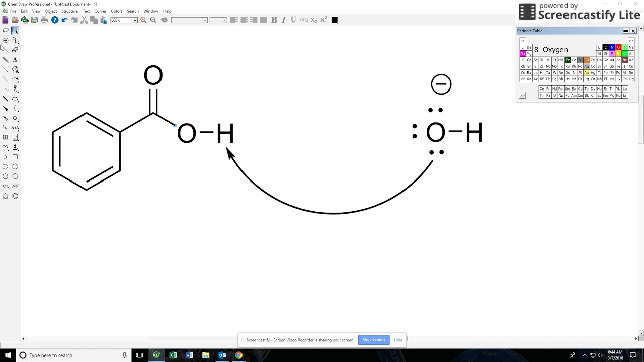
Task: Select the Acyclic Chain tool
Action: (x=6, y=147)
